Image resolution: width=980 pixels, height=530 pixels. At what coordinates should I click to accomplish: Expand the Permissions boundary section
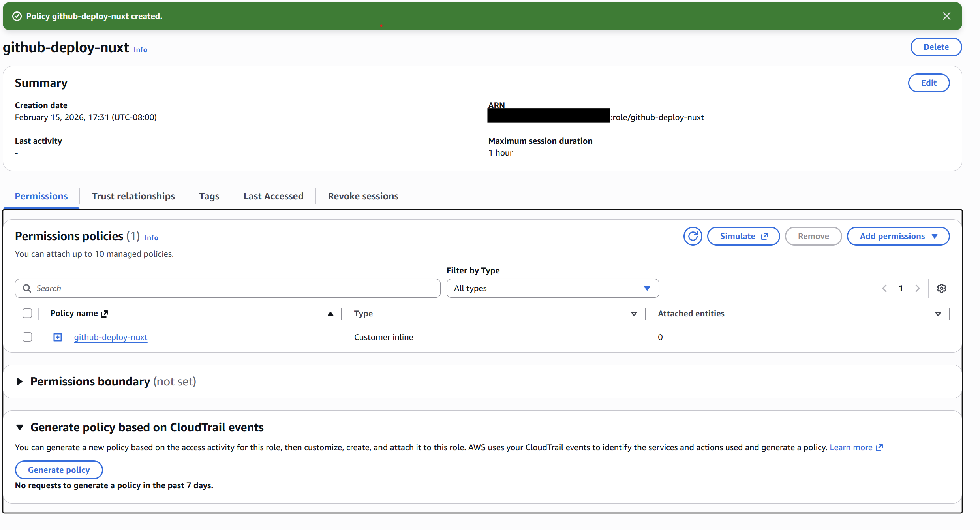[19, 382]
